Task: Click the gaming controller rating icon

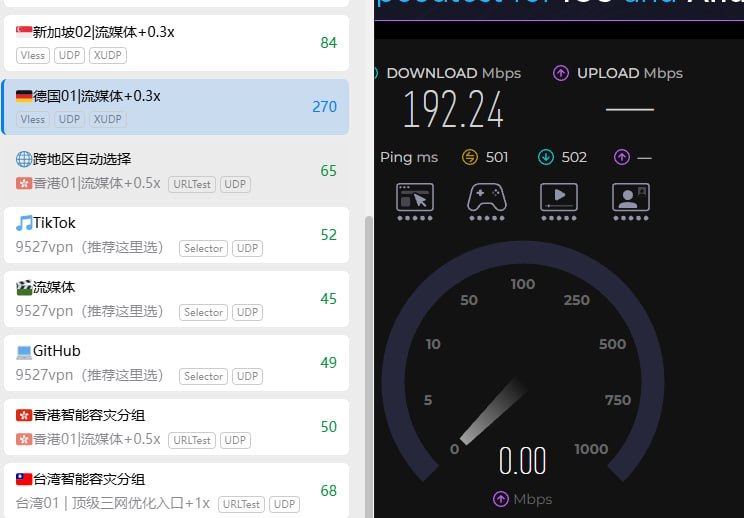Action: 487,202
